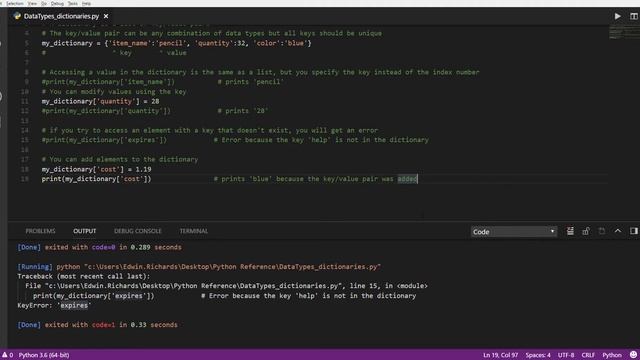Switch to the TERMINAL tab
Screen dimensions: 640x360
click(193, 231)
